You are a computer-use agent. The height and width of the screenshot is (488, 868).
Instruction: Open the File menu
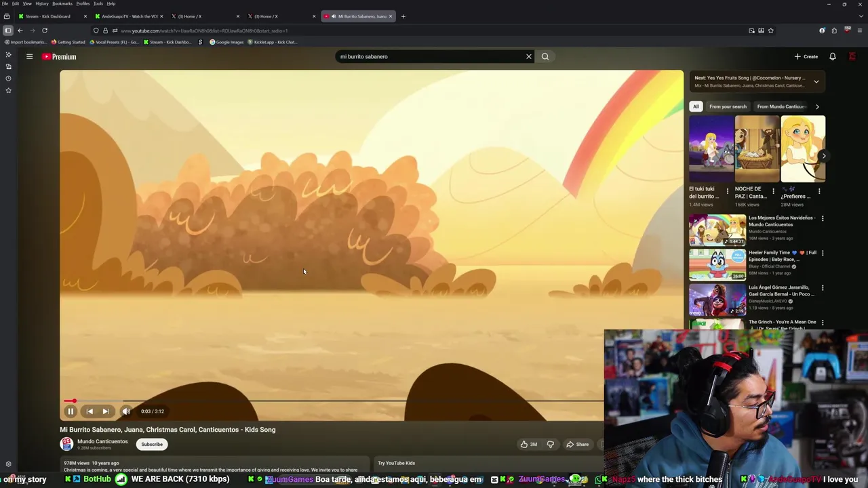(x=5, y=3)
